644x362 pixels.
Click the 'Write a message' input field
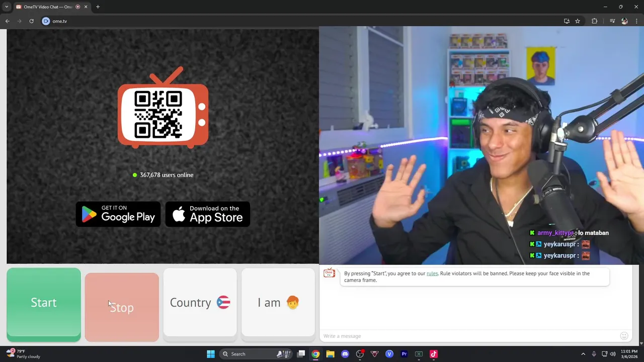point(470,336)
